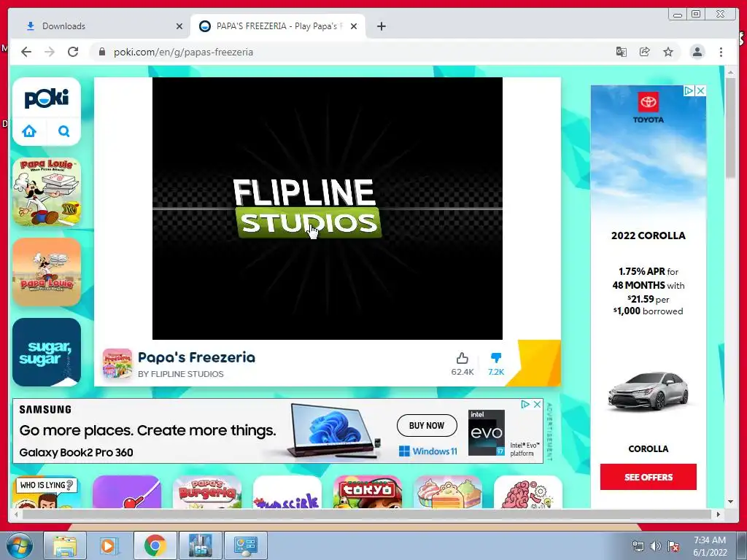747x560 pixels.
Task: Open AdChoices info on Toyota ad
Action: [689, 90]
